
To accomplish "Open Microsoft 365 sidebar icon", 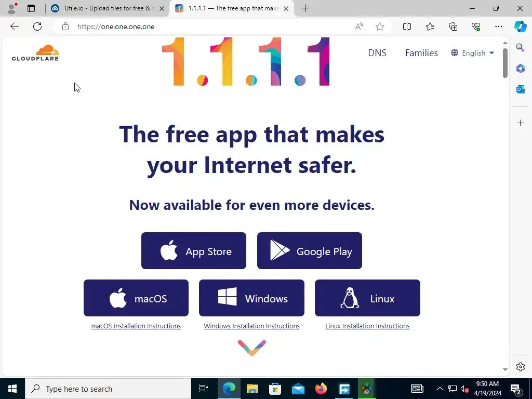I will click(520, 68).
